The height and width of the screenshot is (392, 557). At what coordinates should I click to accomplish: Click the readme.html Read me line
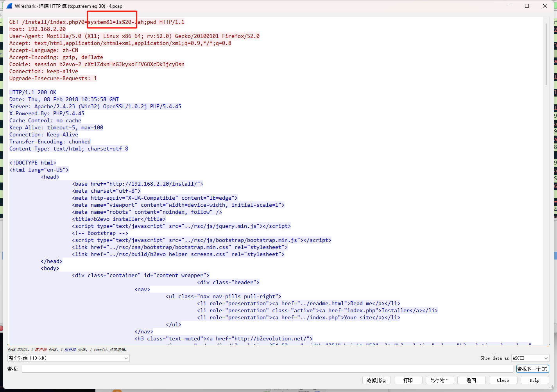click(x=299, y=303)
